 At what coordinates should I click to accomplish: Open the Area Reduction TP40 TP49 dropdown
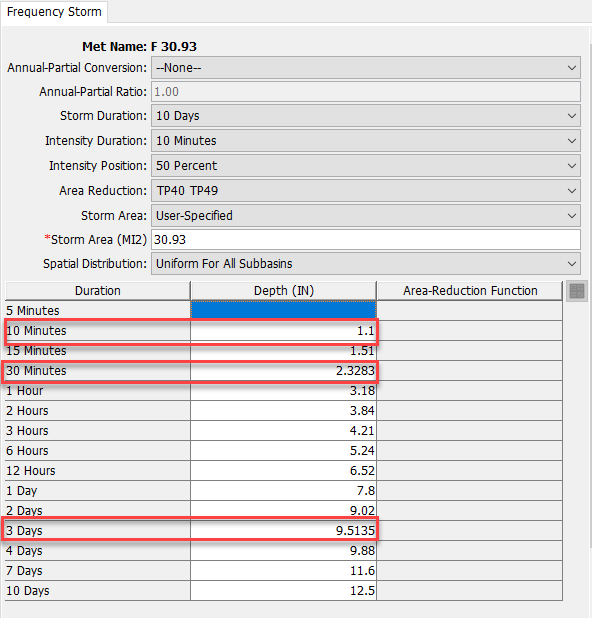coord(366,191)
